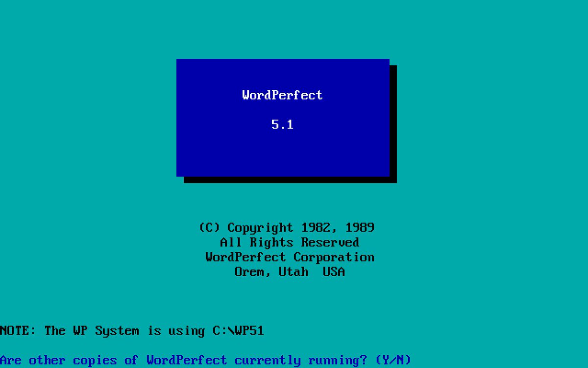This screenshot has height=368, width=588.
Task: Click the 5.1 version number
Action: [x=282, y=124]
